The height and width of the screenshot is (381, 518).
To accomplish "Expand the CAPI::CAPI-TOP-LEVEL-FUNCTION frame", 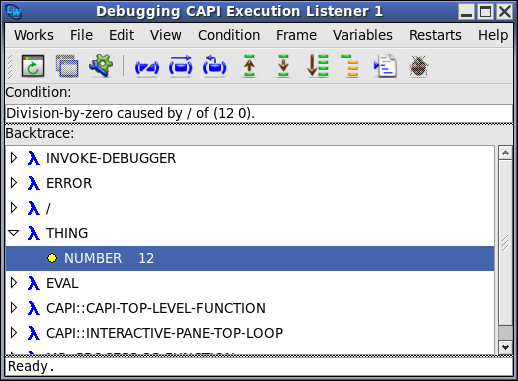I will pos(14,308).
